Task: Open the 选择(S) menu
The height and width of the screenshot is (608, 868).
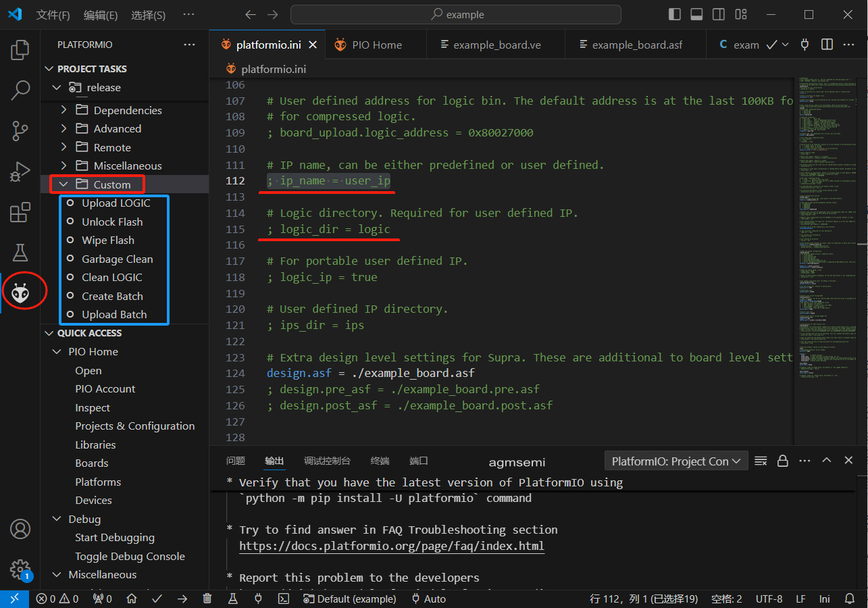Action: (148, 15)
